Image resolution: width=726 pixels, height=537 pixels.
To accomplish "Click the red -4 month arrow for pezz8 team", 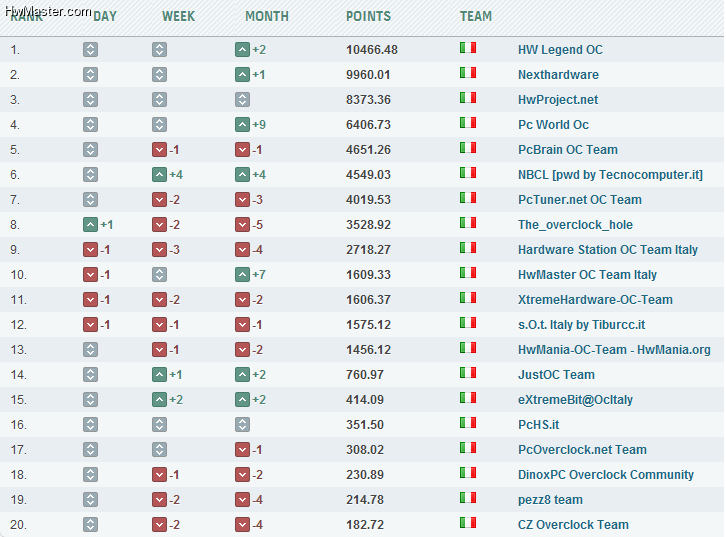I will click(242, 500).
